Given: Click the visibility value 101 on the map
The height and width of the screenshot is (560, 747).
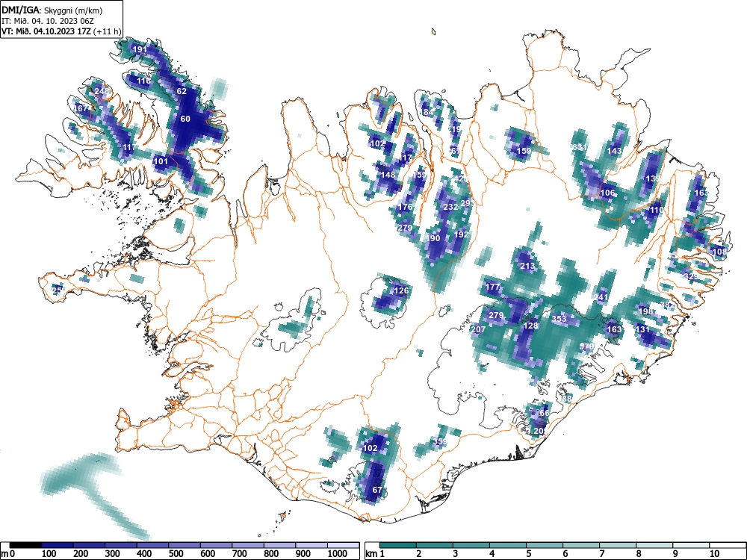Looking at the screenshot, I should (x=161, y=161).
